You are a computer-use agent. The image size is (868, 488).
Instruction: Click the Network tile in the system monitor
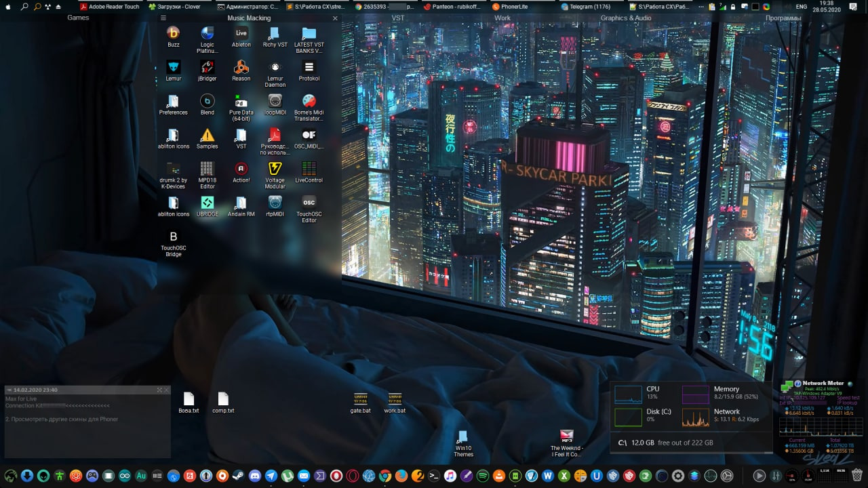point(726,416)
